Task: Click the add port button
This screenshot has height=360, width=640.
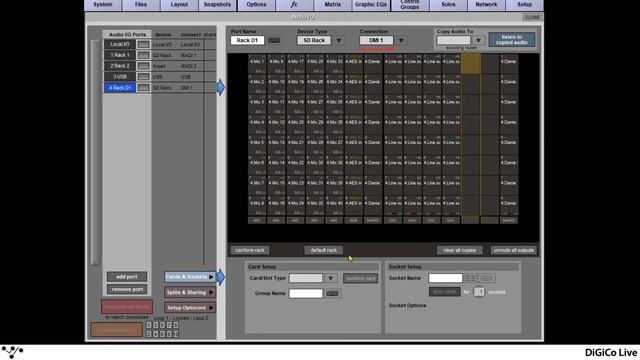Action: 127,277
